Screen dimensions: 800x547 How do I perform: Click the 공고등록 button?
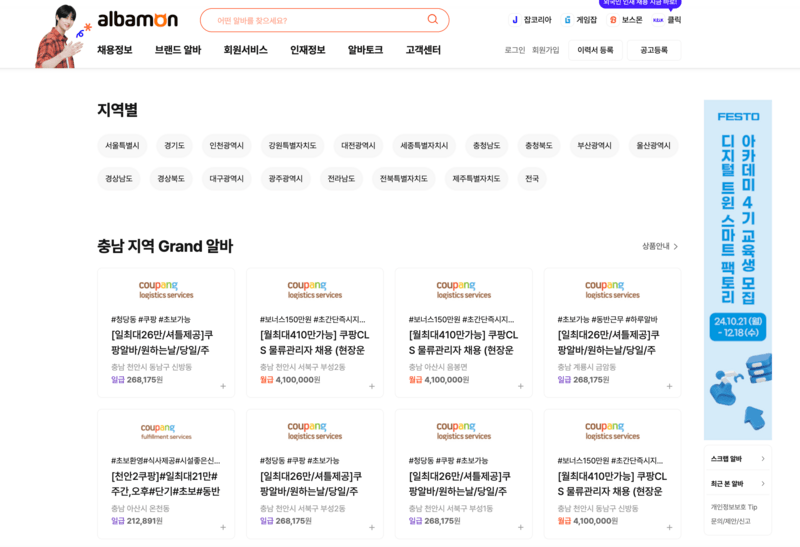click(654, 50)
